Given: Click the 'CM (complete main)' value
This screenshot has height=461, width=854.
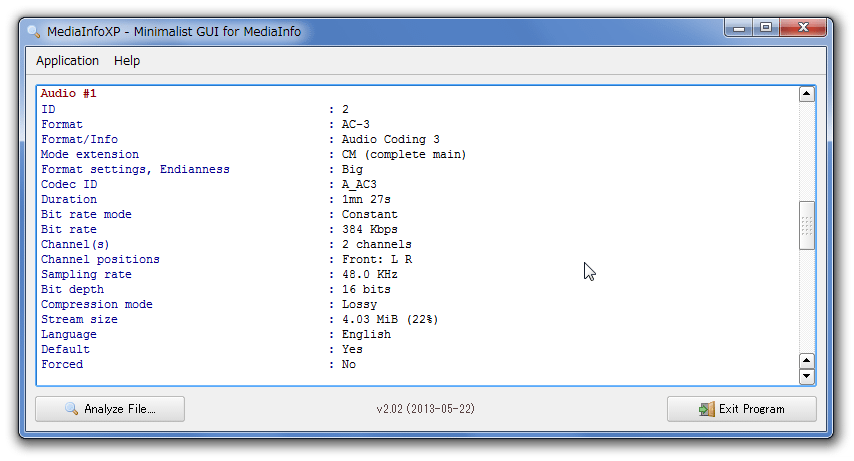Looking at the screenshot, I should tap(404, 154).
